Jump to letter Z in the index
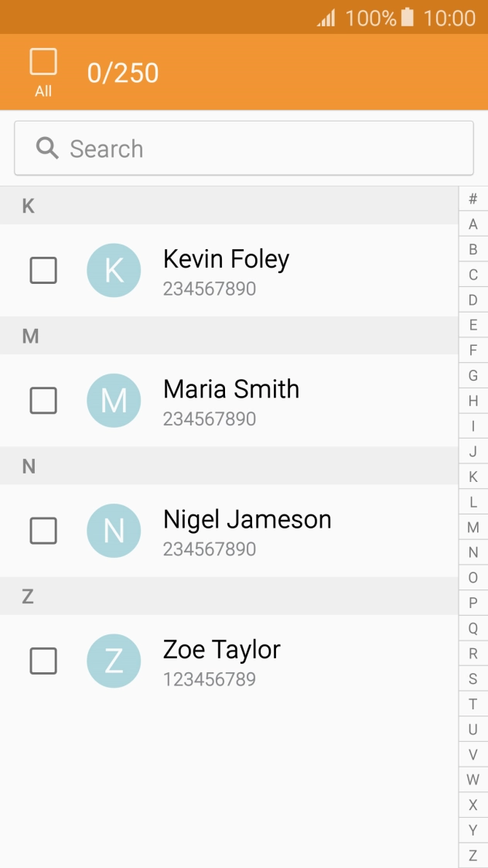Screen dimensions: 488x868 [473, 856]
